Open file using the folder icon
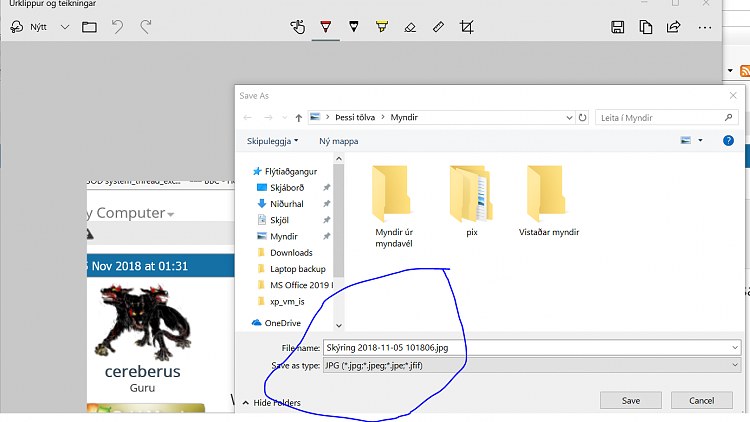Screen dimensions: 750x422 (x=89, y=27)
